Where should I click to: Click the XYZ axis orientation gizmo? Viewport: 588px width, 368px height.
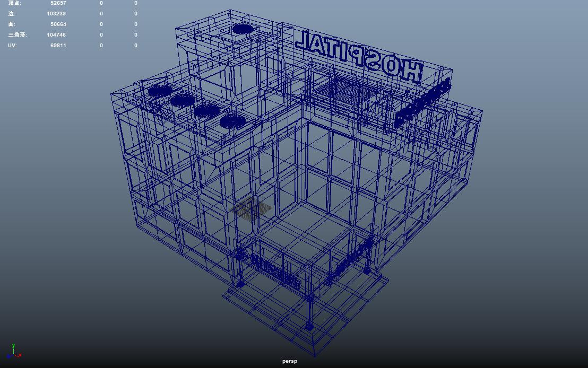(x=14, y=352)
